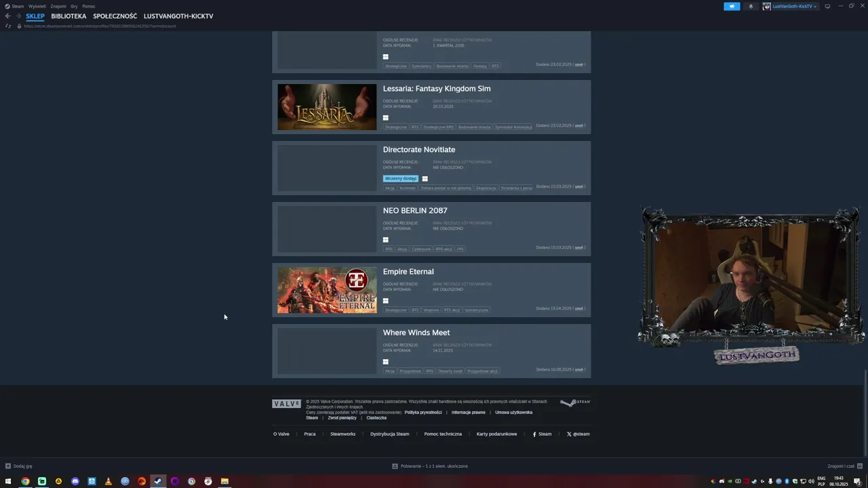868x488 pixels.
Task: Open the taskbar notification center icon
Action: [x=857, y=481]
